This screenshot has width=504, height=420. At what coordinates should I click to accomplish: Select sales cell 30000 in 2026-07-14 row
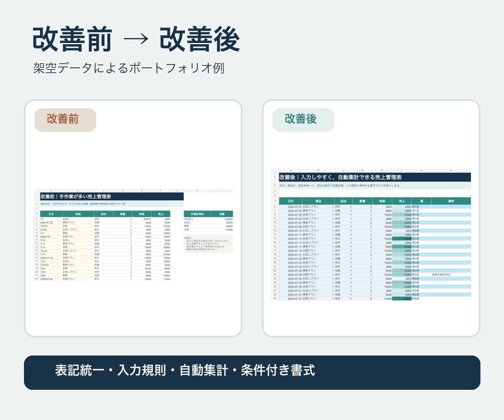point(402,239)
